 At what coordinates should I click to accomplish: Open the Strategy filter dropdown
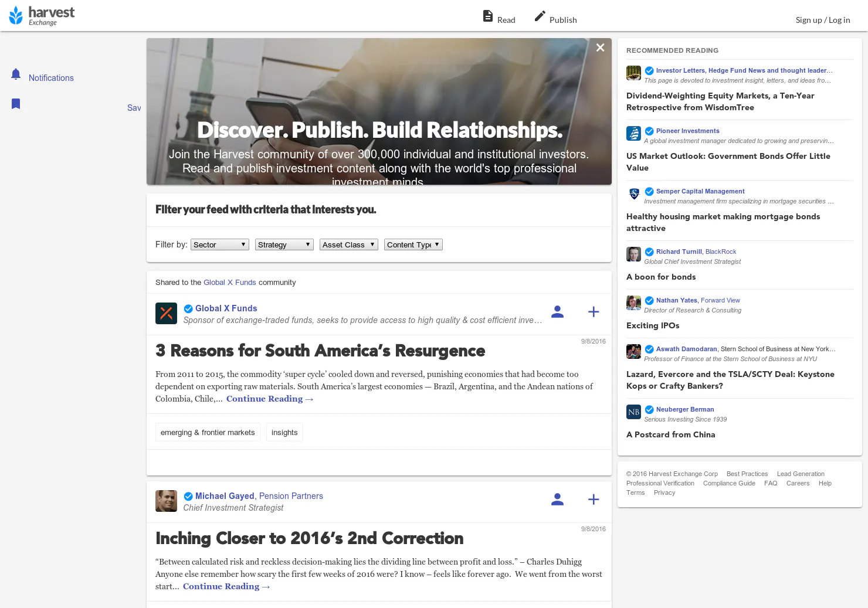(284, 244)
